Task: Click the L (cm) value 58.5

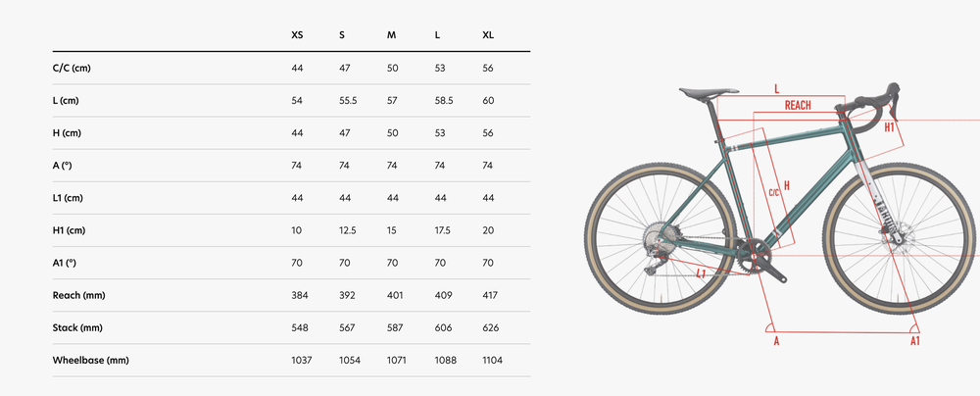Action: (x=444, y=100)
